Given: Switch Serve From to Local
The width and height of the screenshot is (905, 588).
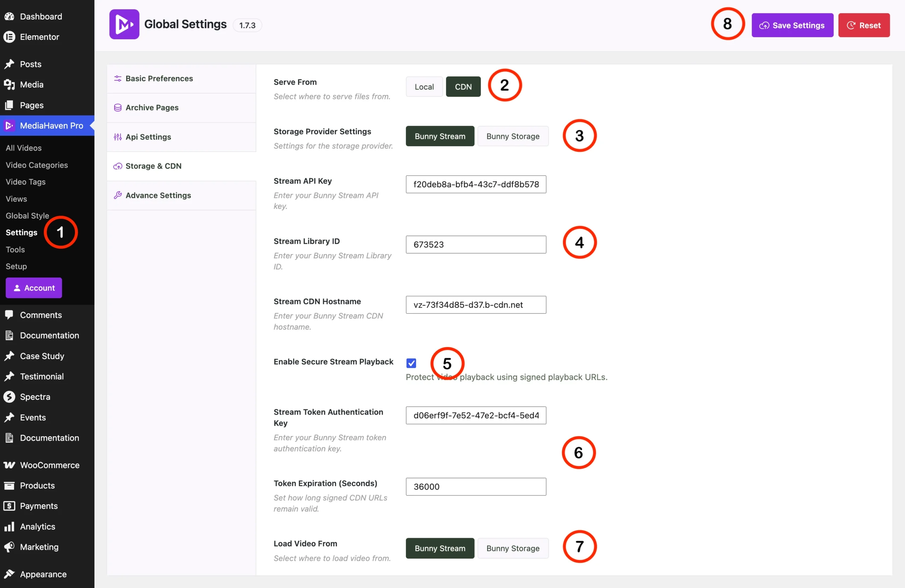Looking at the screenshot, I should pos(424,87).
